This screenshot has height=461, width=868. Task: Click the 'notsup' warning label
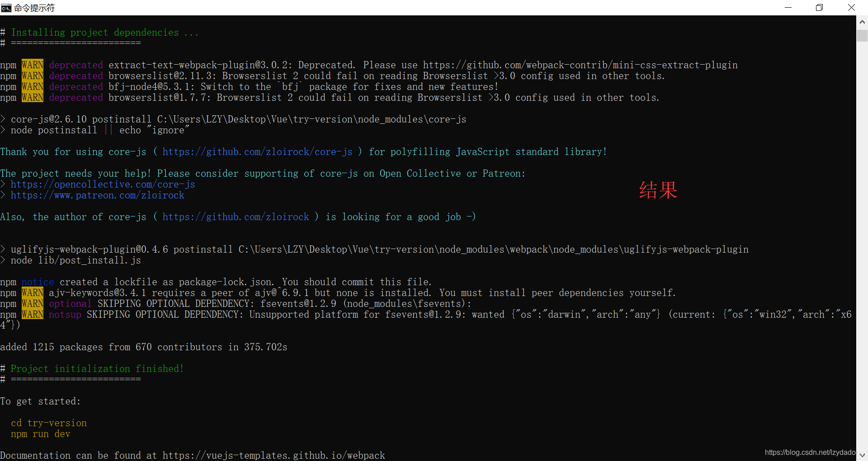(65, 315)
